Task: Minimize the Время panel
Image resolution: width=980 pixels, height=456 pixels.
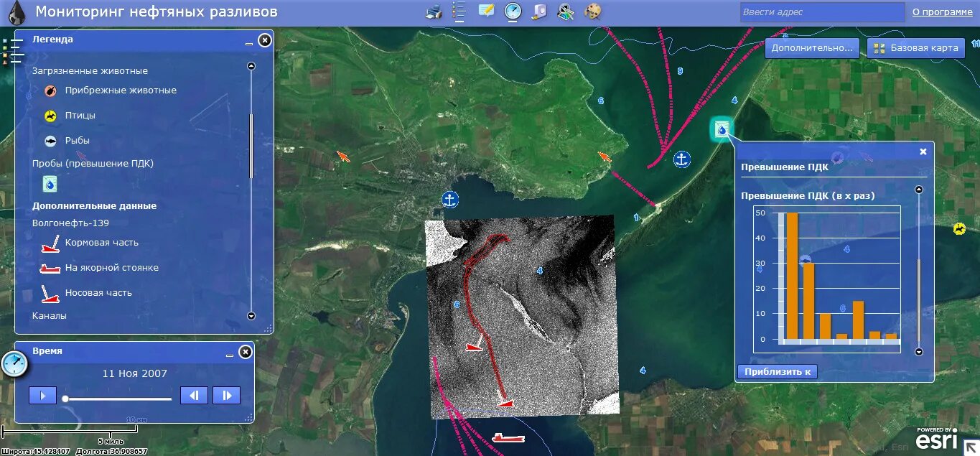Action: click(x=230, y=354)
